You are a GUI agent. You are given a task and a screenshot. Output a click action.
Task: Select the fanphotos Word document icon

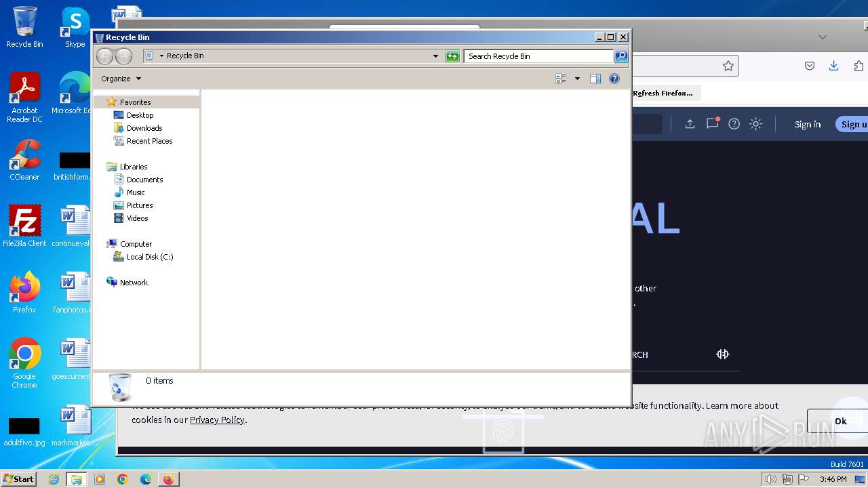tap(73, 293)
